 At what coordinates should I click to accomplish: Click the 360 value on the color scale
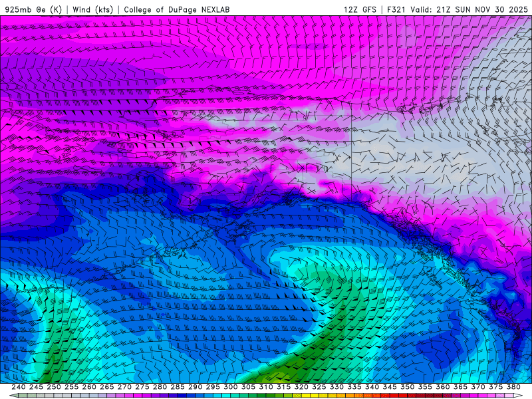[442, 387]
